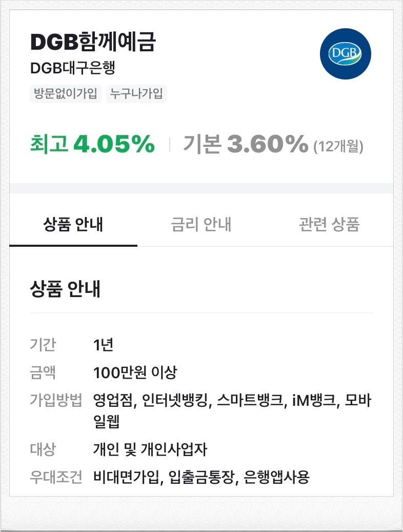The height and width of the screenshot is (532, 403).
Task: Click the DGB bank logo icon
Action: click(345, 52)
